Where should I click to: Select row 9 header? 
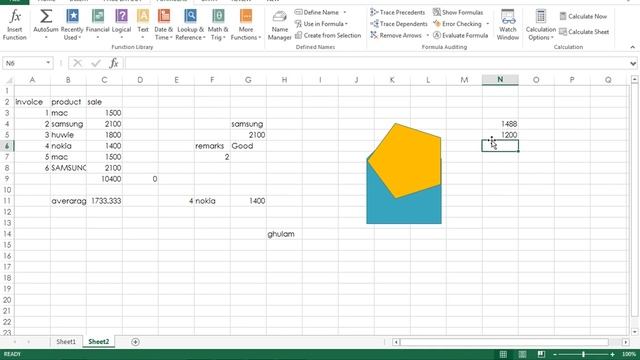pos(7,179)
